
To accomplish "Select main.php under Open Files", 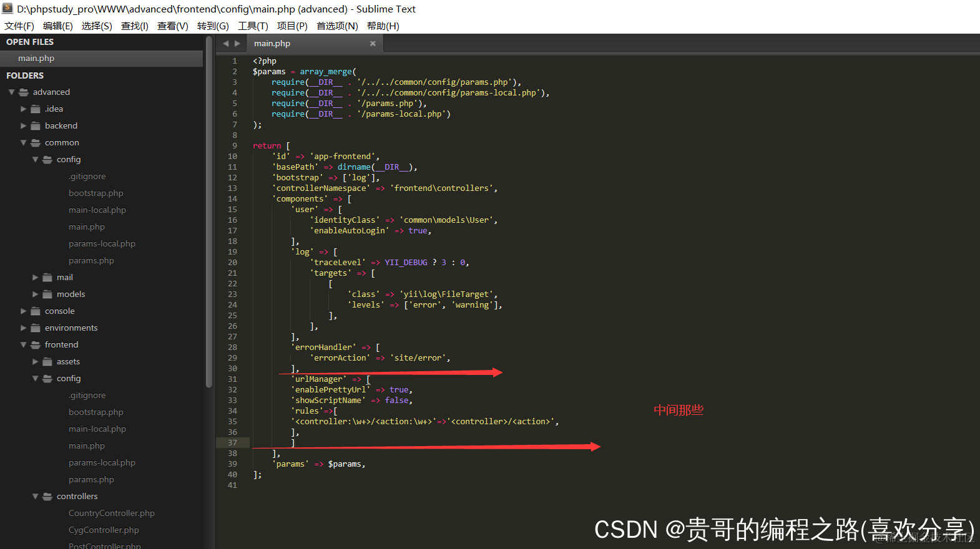I will [x=101, y=58].
